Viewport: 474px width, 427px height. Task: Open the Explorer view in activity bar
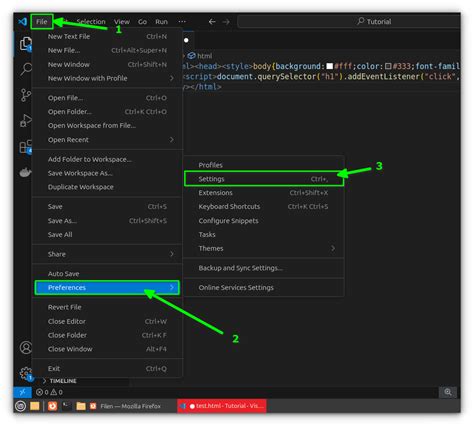pyautogui.click(x=26, y=44)
